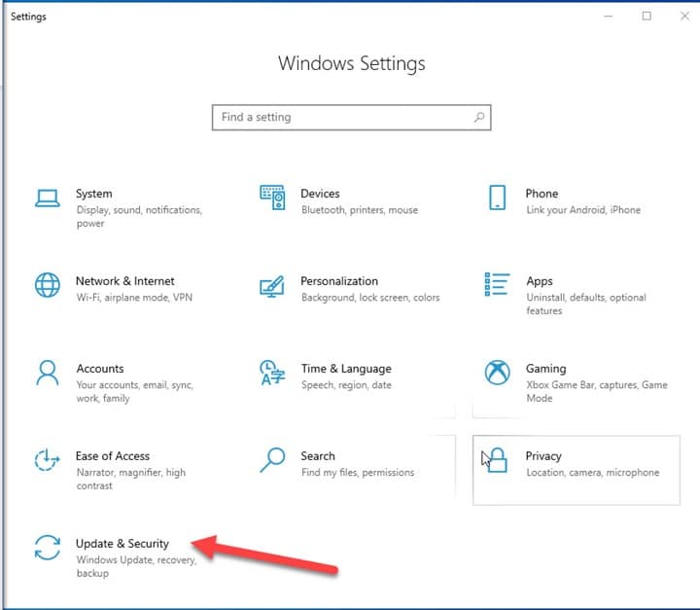Open the System settings title

coord(93,194)
